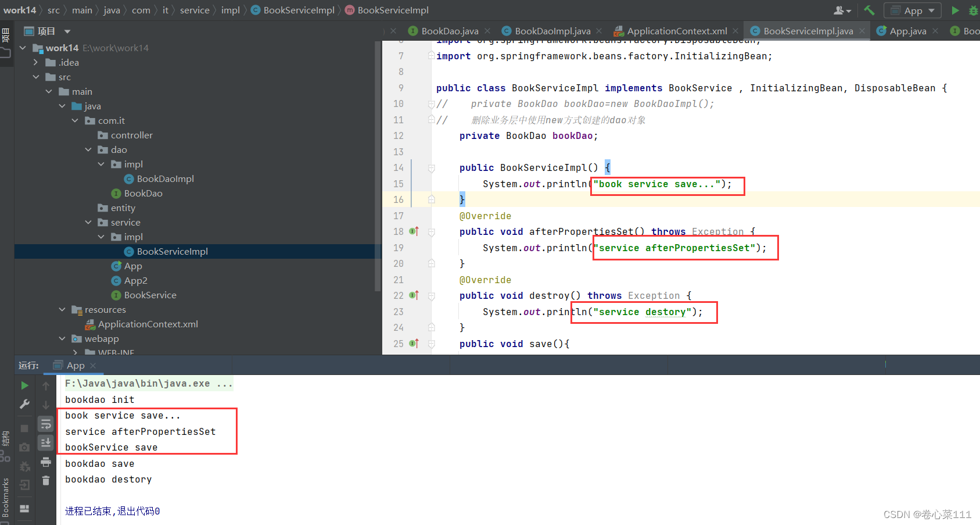The height and width of the screenshot is (525, 980).
Task: Expand the .idea folder
Action: (35, 62)
